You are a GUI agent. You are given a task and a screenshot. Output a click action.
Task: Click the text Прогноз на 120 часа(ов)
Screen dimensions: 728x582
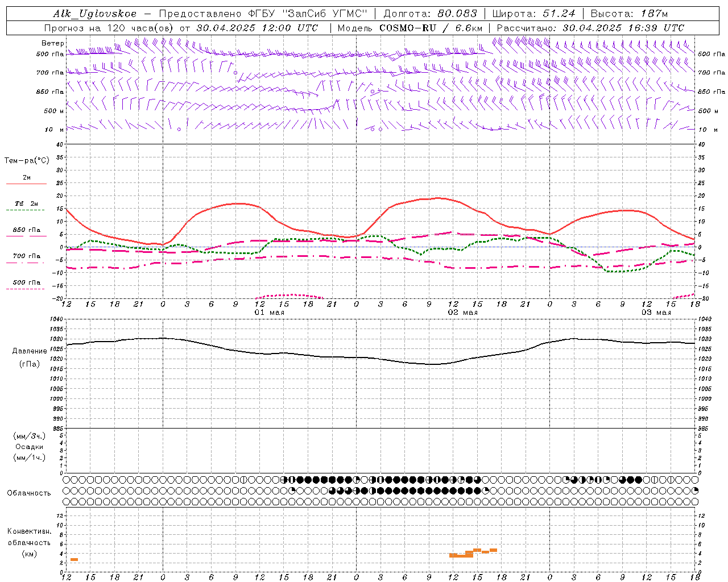(109, 28)
